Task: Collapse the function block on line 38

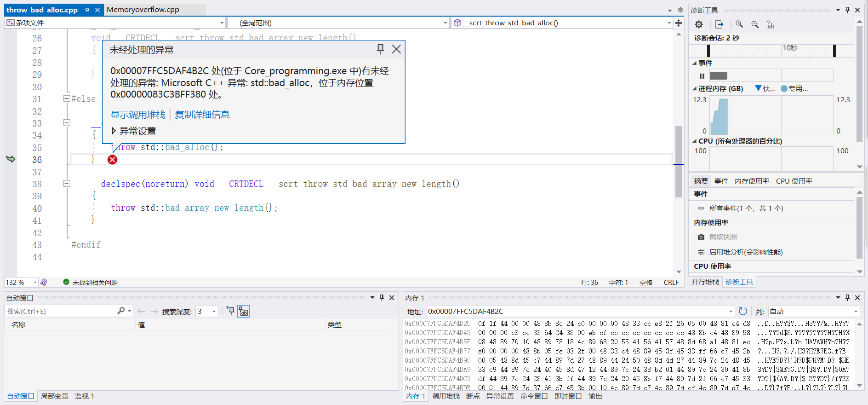Action: [67, 183]
